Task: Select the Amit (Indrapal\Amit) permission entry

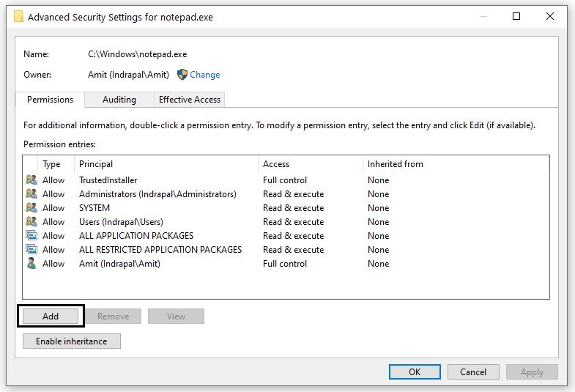Action: [x=119, y=264]
